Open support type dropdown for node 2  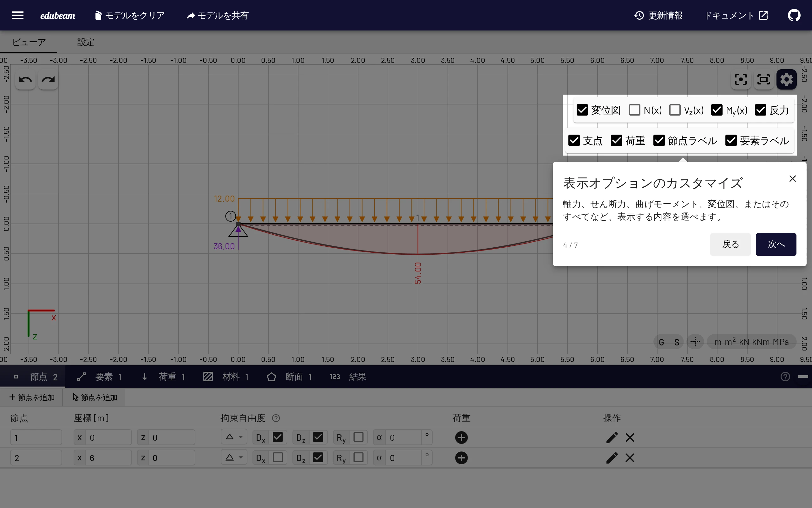point(234,458)
